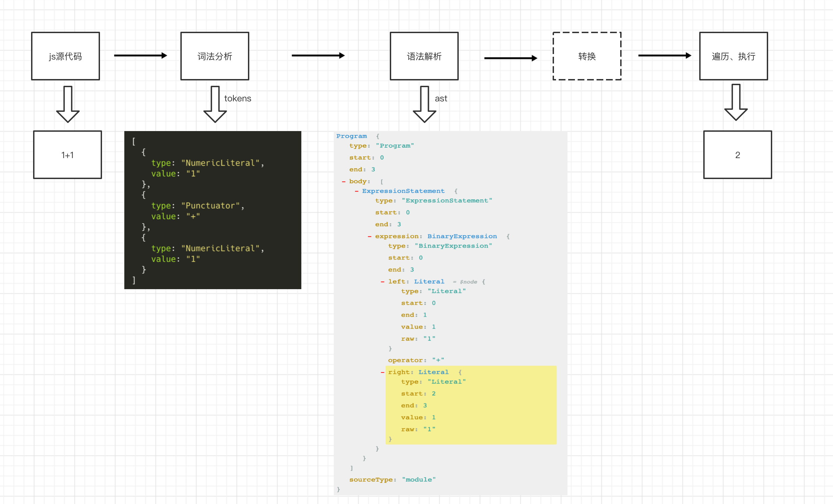Select the 语法解析 box
The width and height of the screenshot is (833, 504).
pyautogui.click(x=424, y=56)
